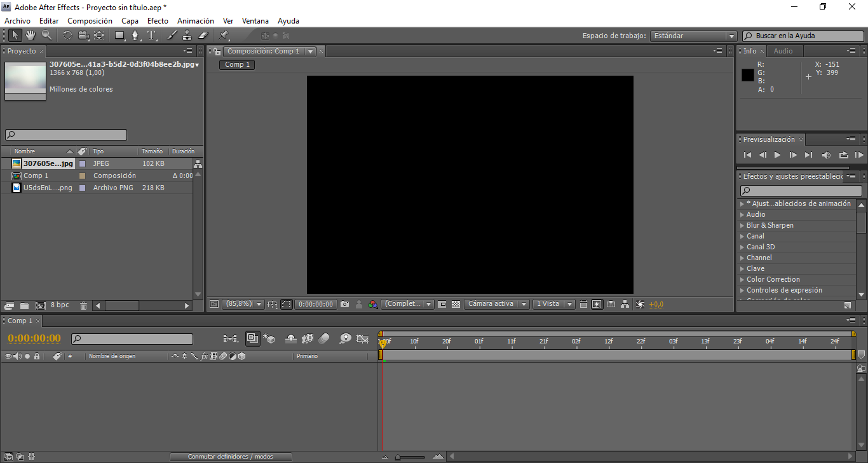Select the Rotation tool
The height and width of the screenshot is (463, 868).
click(67, 36)
